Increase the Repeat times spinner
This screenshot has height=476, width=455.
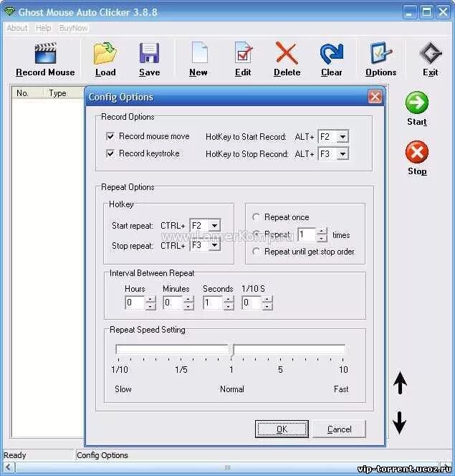click(321, 232)
